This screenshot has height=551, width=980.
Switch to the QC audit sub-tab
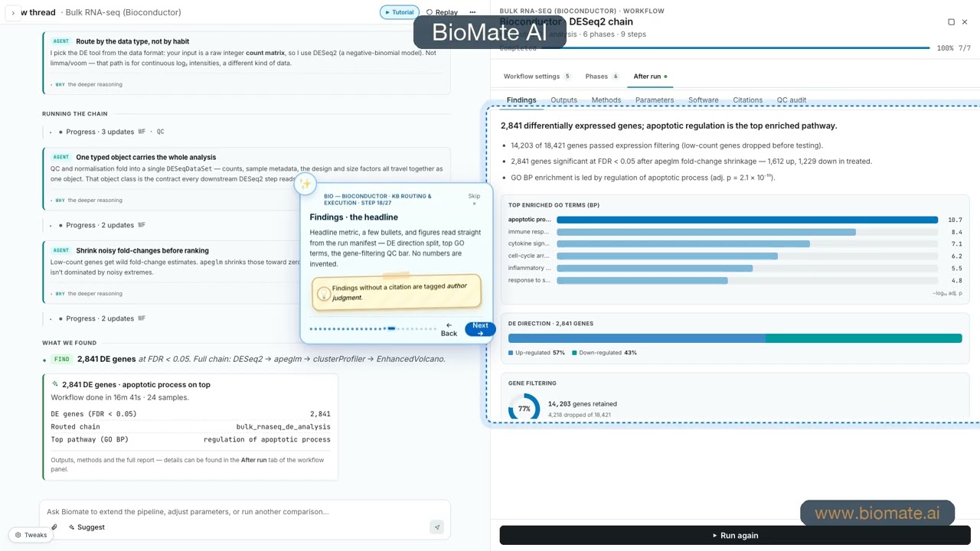click(792, 100)
